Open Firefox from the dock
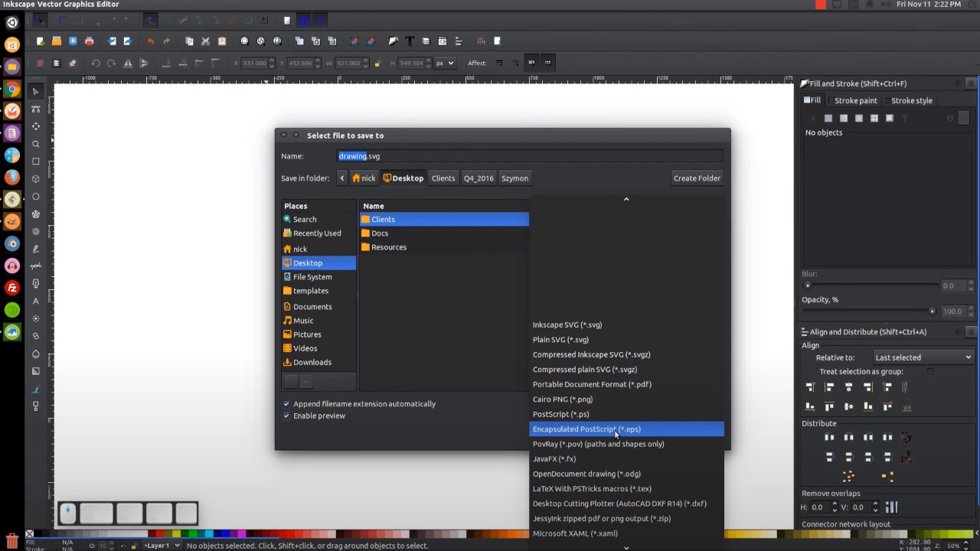Image resolution: width=980 pixels, height=551 pixels. tap(11, 178)
